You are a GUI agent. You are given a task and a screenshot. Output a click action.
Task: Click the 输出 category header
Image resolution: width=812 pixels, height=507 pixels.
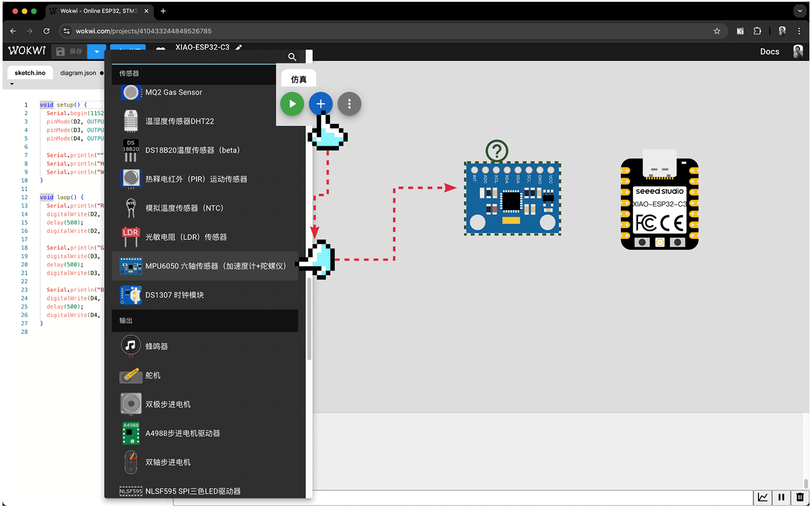(205, 321)
